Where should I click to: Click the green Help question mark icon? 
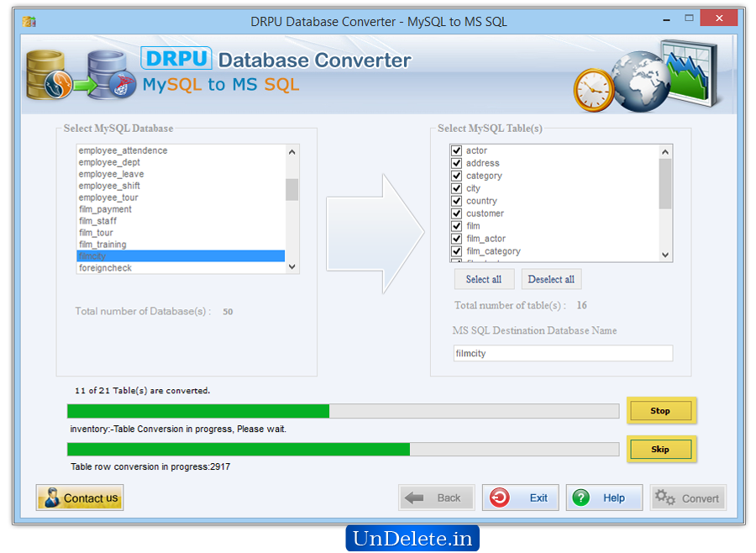[581, 498]
